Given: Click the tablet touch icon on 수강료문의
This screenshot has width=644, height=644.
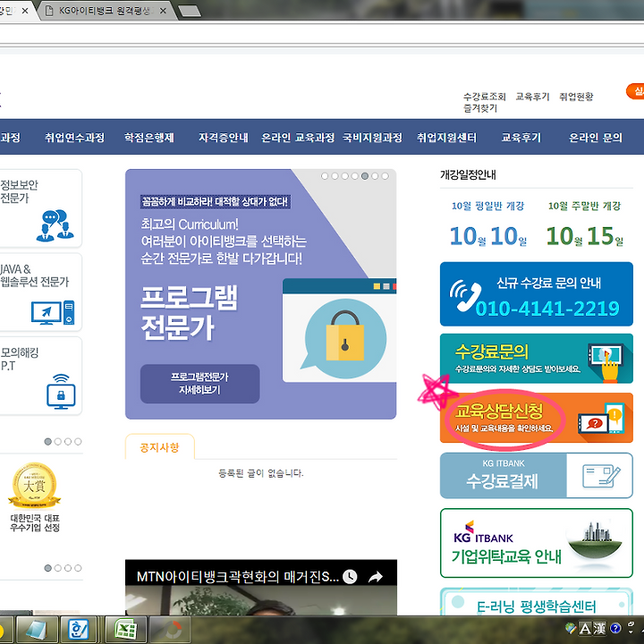Looking at the screenshot, I should (x=606, y=361).
